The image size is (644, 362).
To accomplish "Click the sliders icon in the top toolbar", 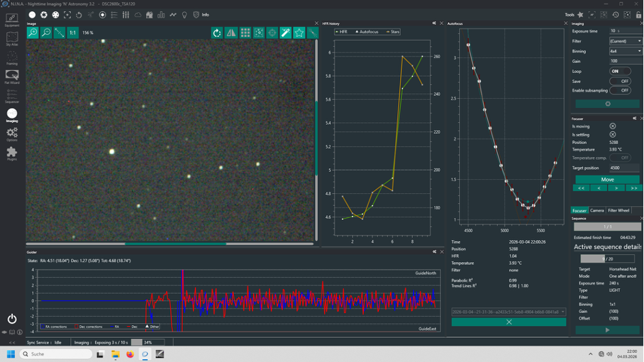I will pyautogui.click(x=126, y=15).
